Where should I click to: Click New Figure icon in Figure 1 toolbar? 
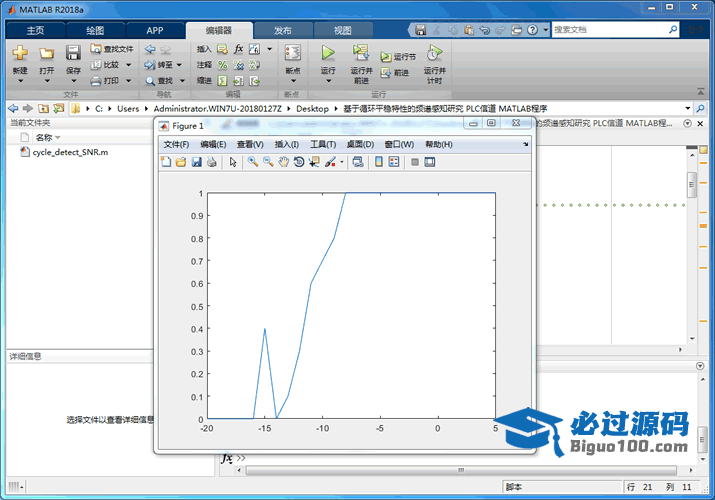point(166,162)
